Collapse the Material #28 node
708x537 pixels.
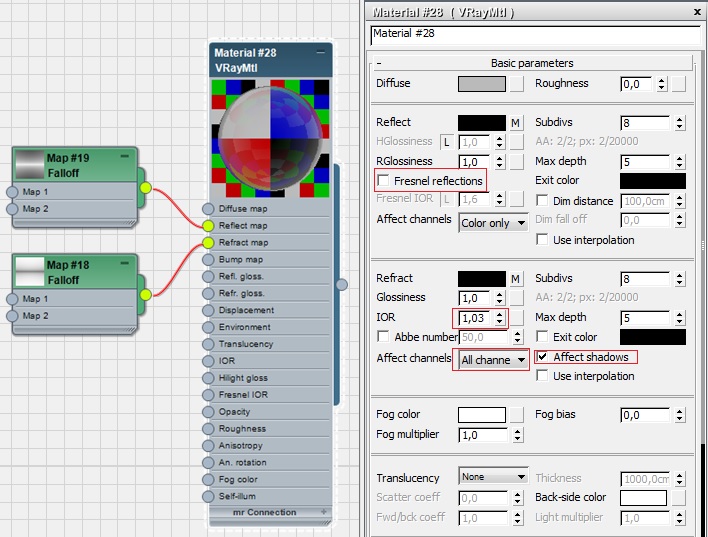[x=321, y=52]
